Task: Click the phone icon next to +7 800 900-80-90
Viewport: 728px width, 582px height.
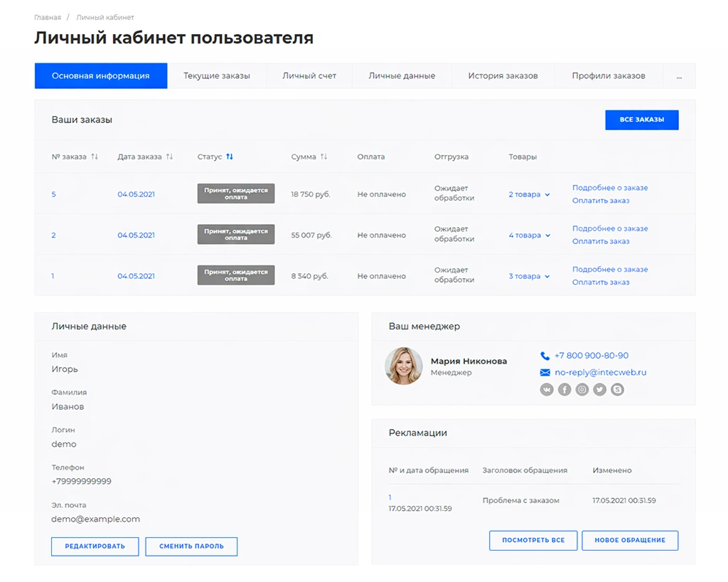Action: pyautogui.click(x=545, y=355)
